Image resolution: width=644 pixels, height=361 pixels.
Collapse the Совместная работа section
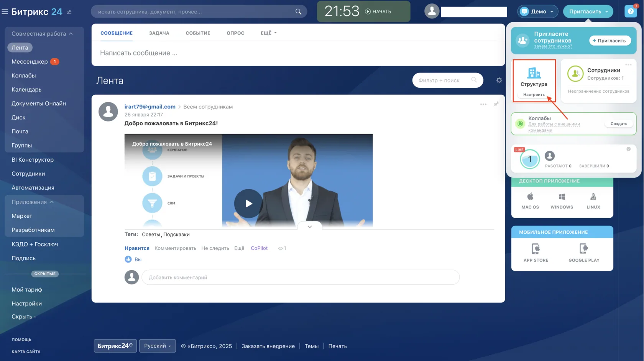71,34
